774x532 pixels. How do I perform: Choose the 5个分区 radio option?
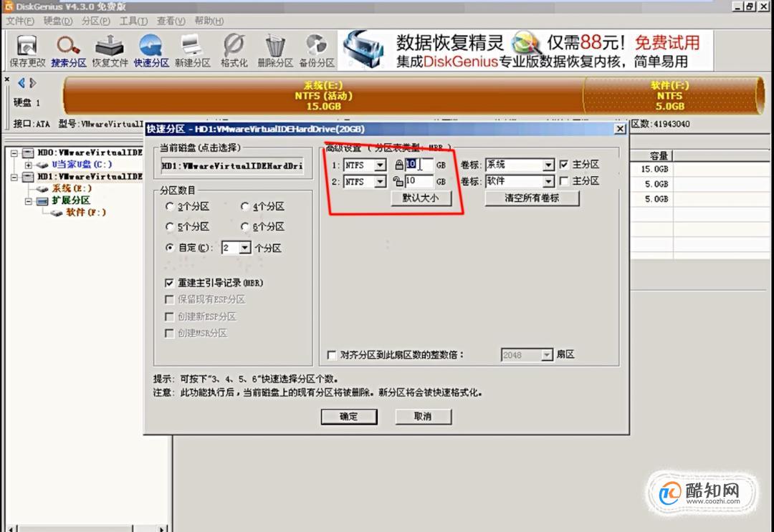coord(170,227)
